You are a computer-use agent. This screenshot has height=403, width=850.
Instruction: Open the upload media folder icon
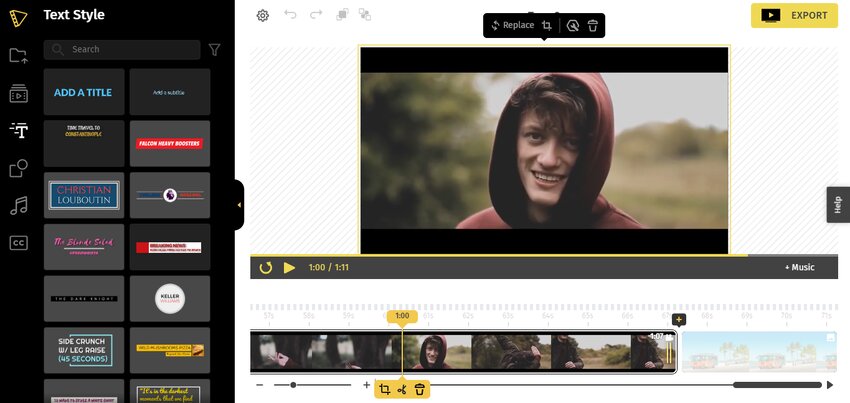pos(18,55)
